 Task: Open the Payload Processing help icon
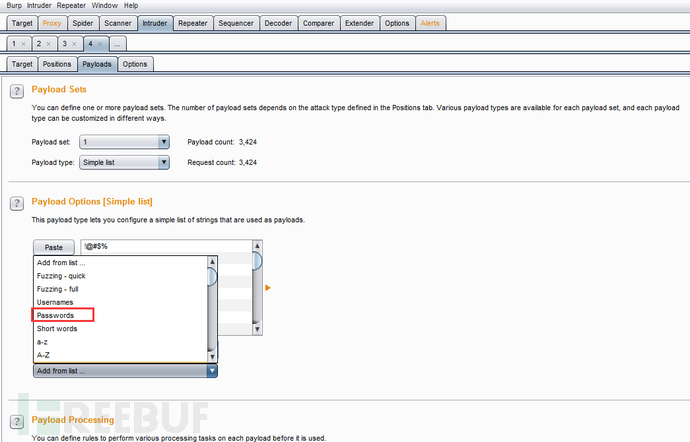pos(17,422)
